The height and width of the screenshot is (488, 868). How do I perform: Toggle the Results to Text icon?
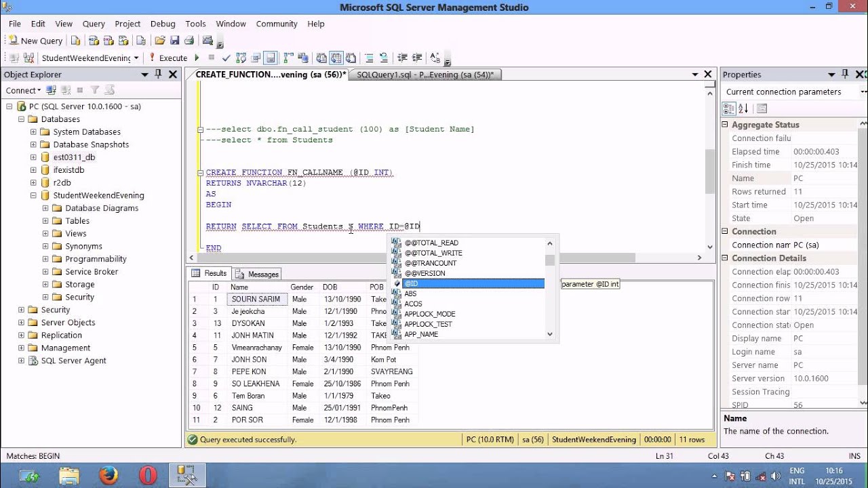click(321, 58)
